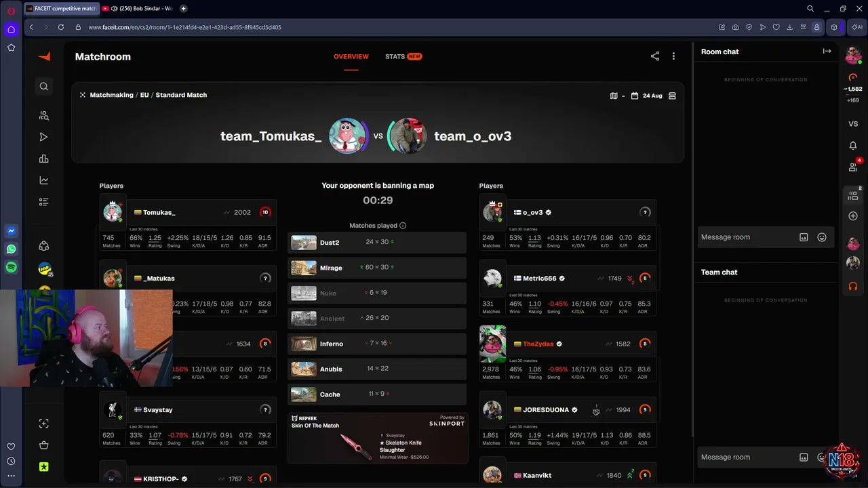
Task: Click the green star icon in FACEIT sidebar
Action: click(44, 466)
